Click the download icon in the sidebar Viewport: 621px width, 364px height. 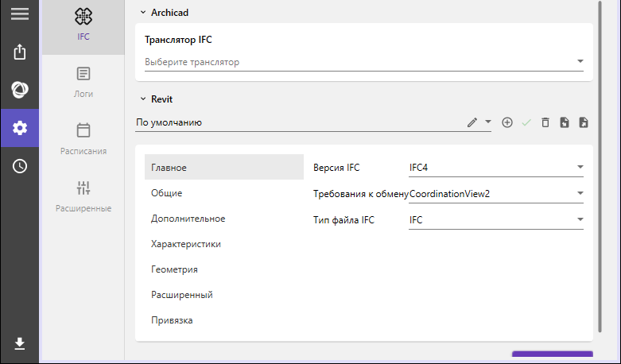(x=20, y=343)
